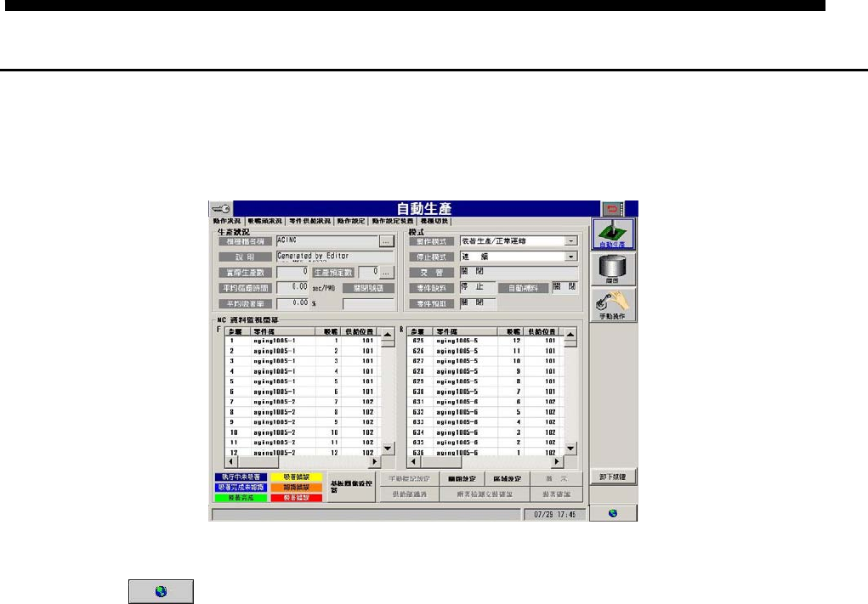Click 供給位置 column header in right table
This screenshot has height=604, width=868.
(x=542, y=332)
